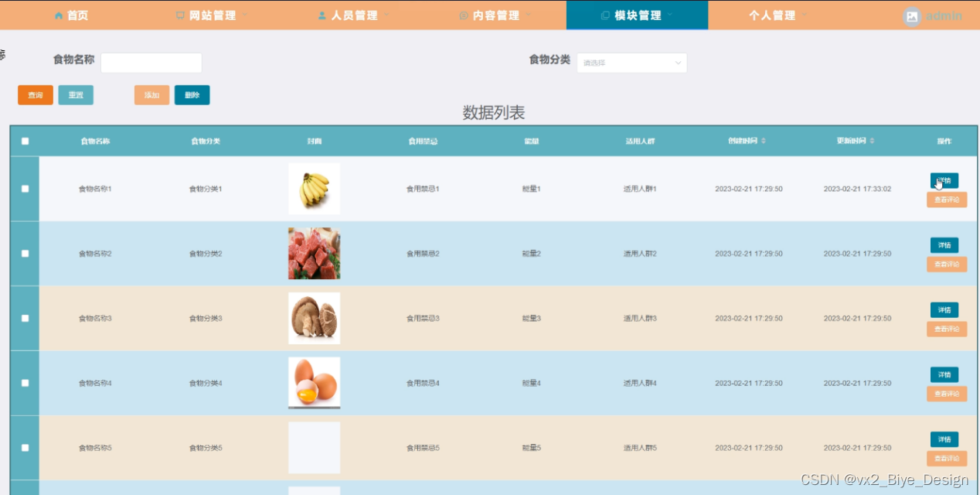Click 详情 for 食物名称1
This screenshot has width=980, height=495.
coord(944,181)
